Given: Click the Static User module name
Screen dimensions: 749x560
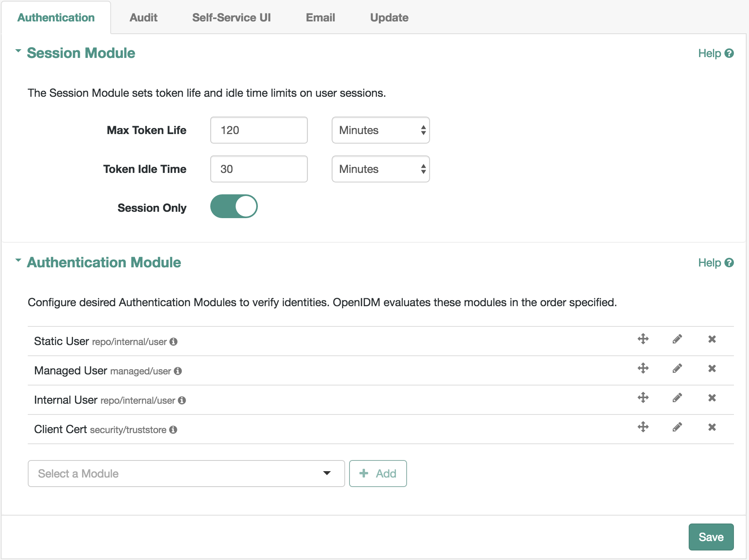Looking at the screenshot, I should point(61,341).
